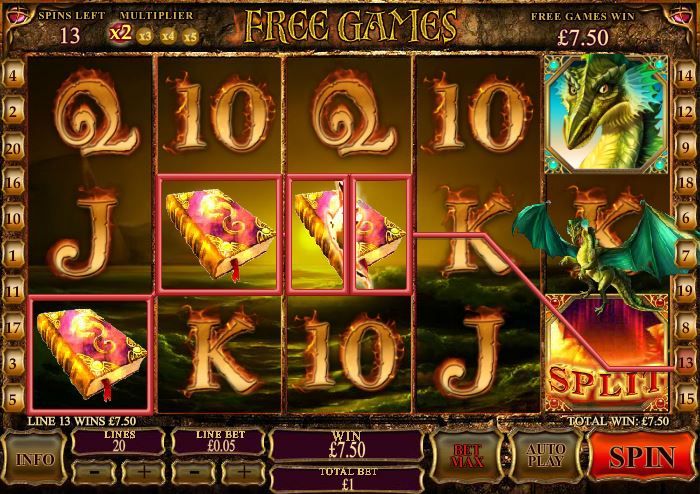The height and width of the screenshot is (494, 700).
Task: Increase the number of lines with plus
Action: (143, 472)
